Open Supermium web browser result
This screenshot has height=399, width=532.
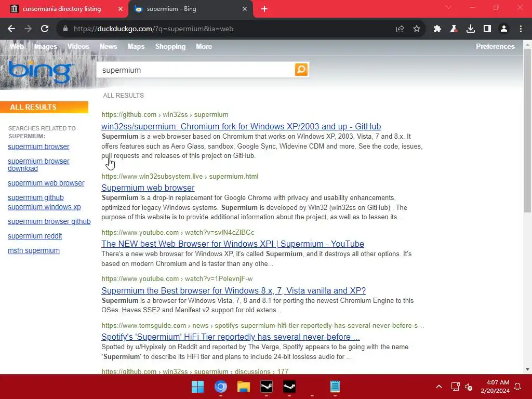click(x=148, y=188)
